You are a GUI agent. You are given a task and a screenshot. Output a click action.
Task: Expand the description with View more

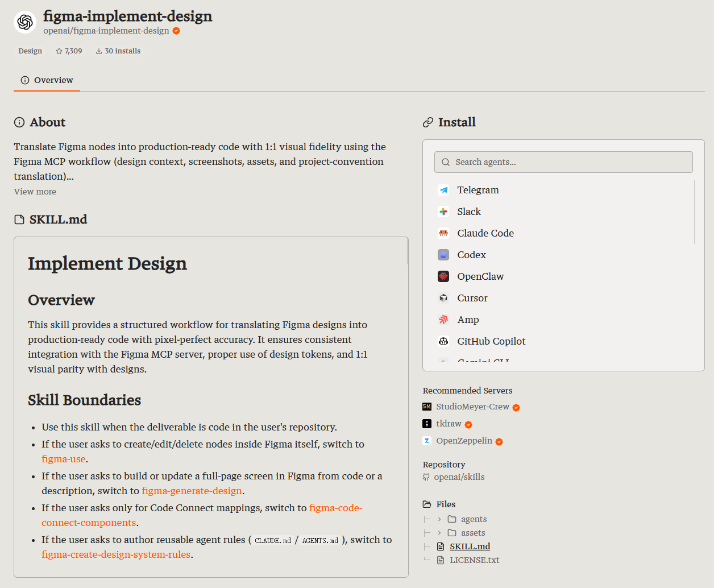35,192
